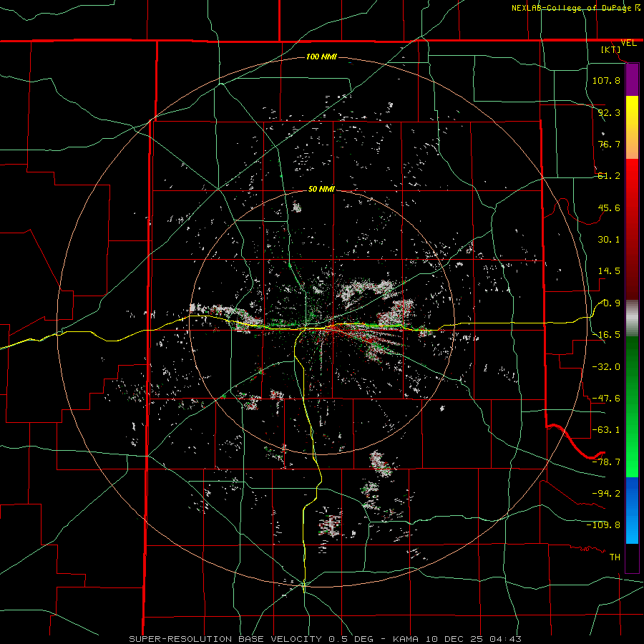Click the -109.8 scale value
This screenshot has width=644, height=644.
point(603,525)
